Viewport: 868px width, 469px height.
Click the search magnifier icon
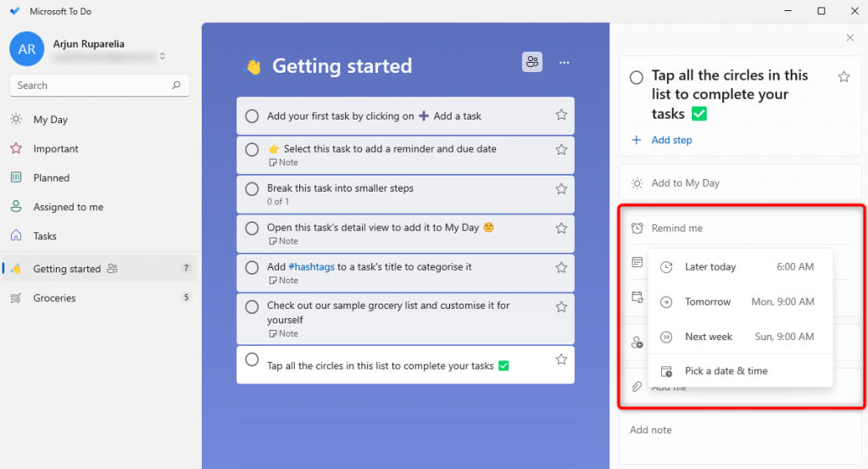click(x=176, y=86)
